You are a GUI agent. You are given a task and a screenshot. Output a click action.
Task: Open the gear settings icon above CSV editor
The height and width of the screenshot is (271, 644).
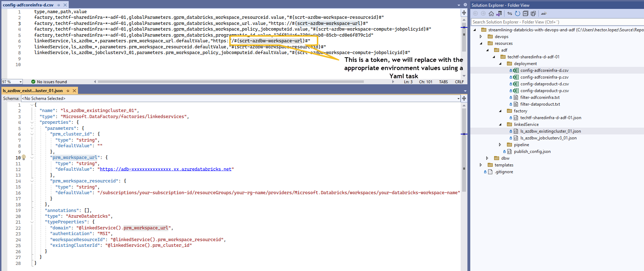465,5
